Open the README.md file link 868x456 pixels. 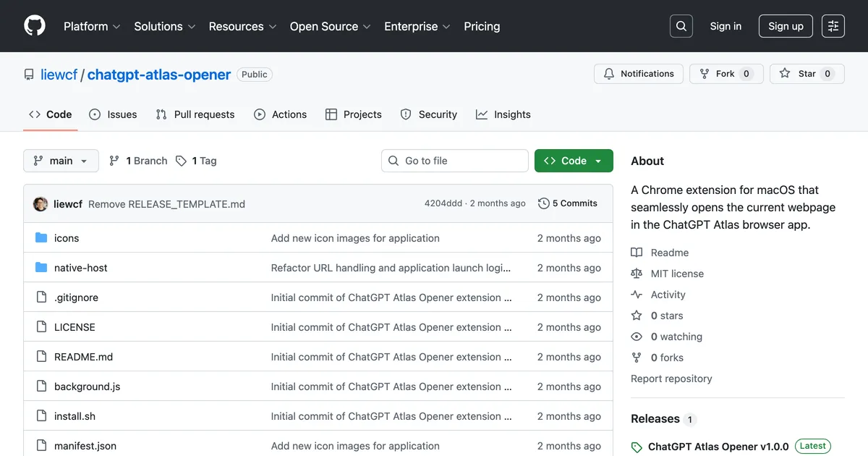pos(83,356)
